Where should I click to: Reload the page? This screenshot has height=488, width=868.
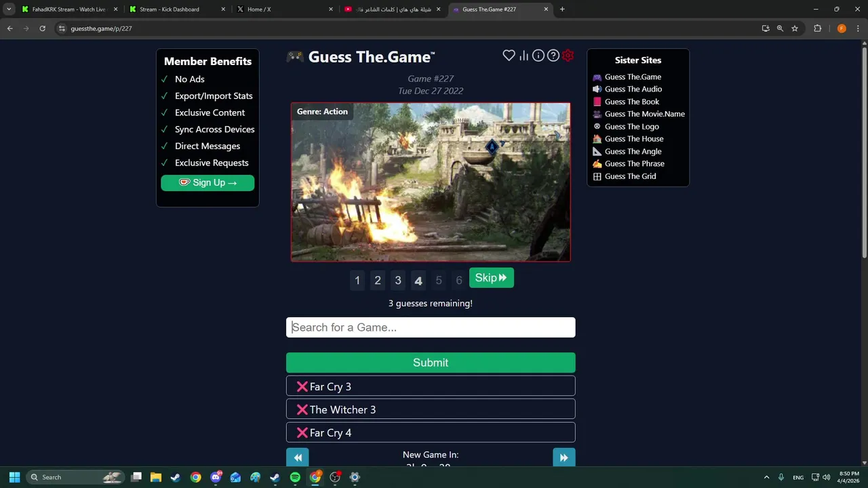click(x=42, y=28)
